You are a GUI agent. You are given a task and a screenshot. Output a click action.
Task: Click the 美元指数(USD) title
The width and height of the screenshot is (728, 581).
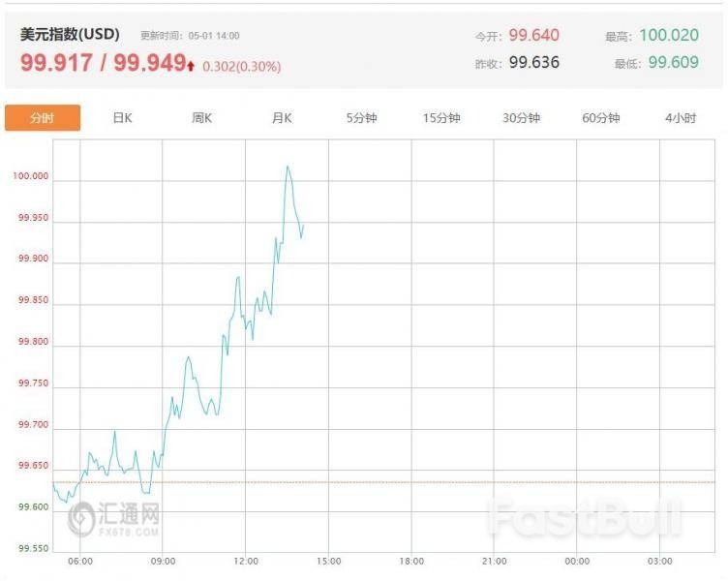pyautogui.click(x=70, y=34)
